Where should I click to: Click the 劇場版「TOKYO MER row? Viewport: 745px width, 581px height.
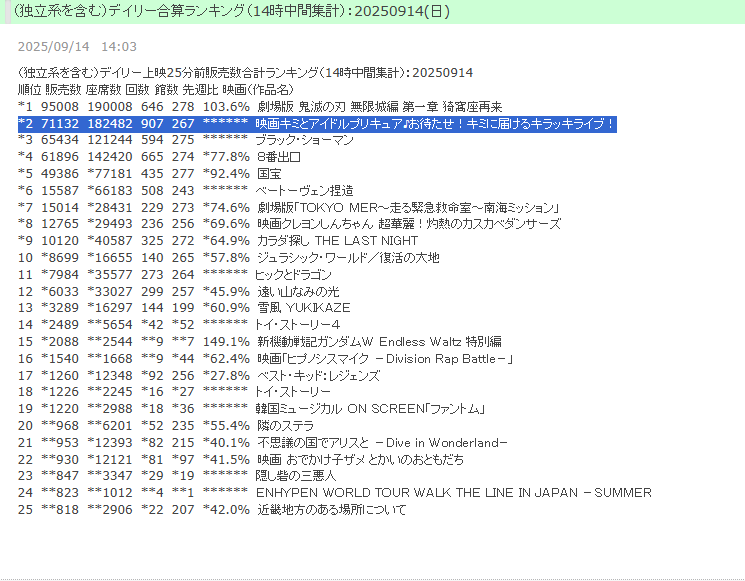click(x=288, y=208)
